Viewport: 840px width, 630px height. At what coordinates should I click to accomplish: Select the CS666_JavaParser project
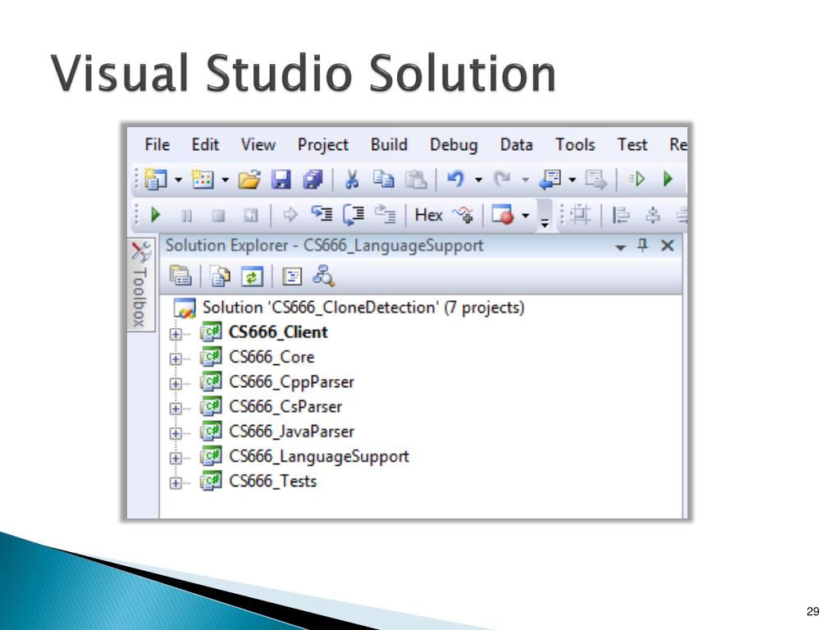coord(291,431)
